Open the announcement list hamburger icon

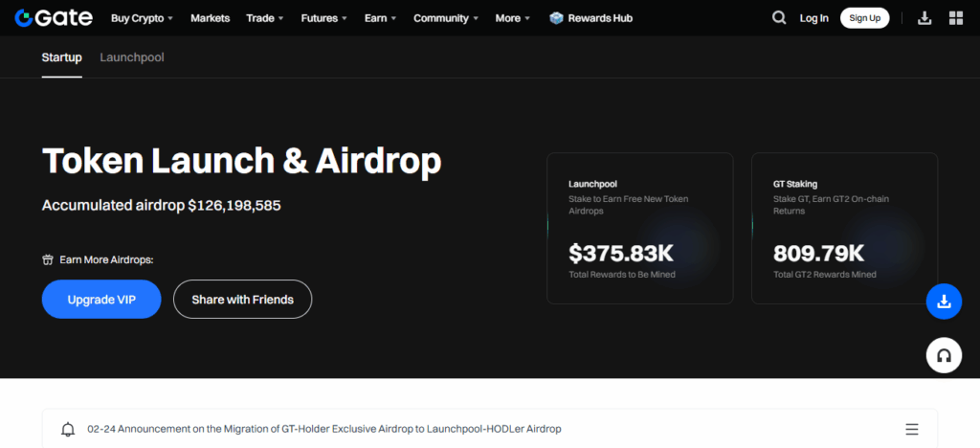912,429
